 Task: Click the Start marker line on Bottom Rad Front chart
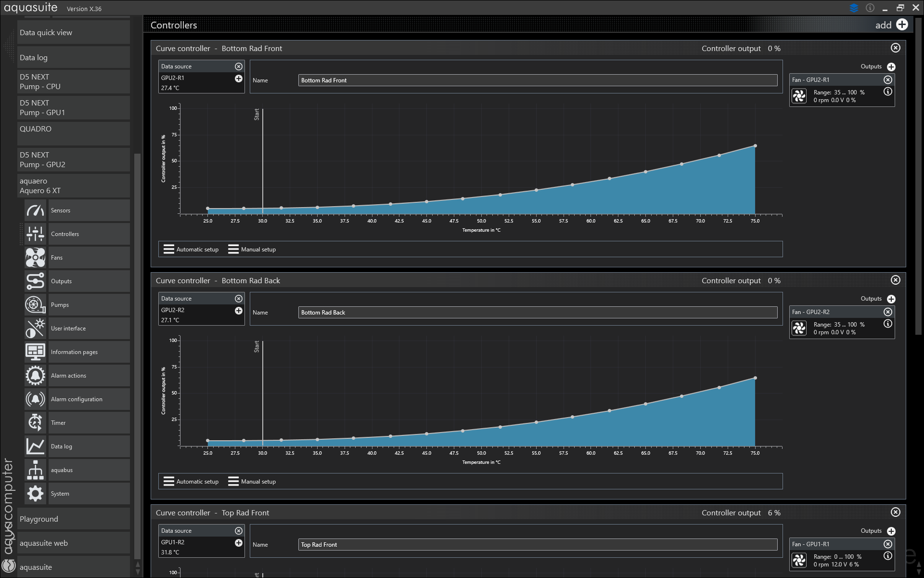pyautogui.click(x=262, y=161)
